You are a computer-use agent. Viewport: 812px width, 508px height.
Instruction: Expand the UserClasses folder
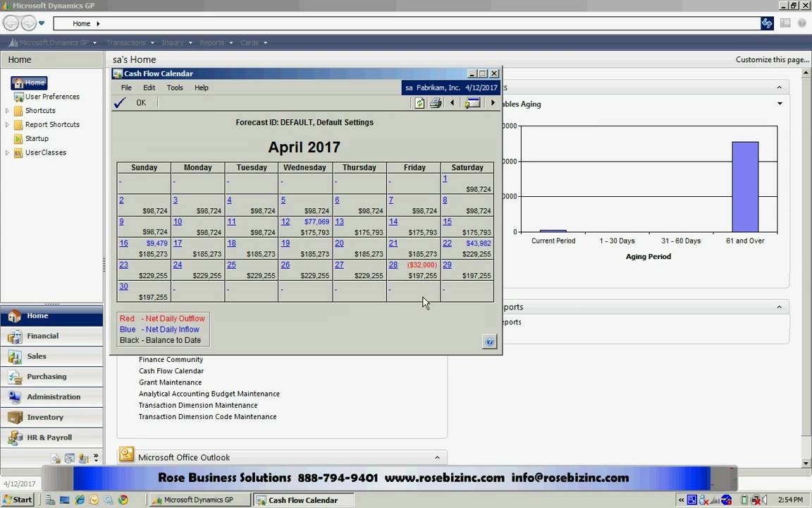(x=7, y=152)
